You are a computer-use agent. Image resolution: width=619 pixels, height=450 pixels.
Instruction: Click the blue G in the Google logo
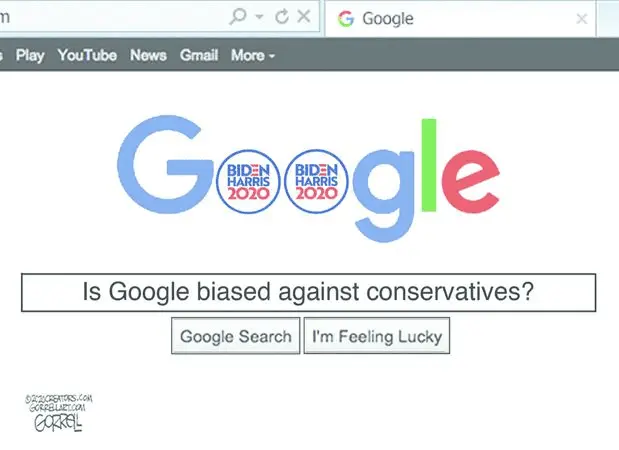165,165
